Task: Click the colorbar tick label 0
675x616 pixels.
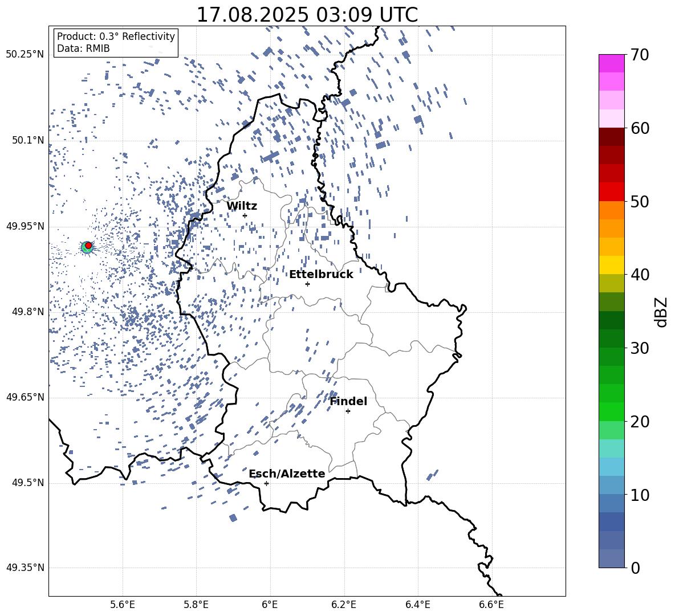Action: click(635, 568)
